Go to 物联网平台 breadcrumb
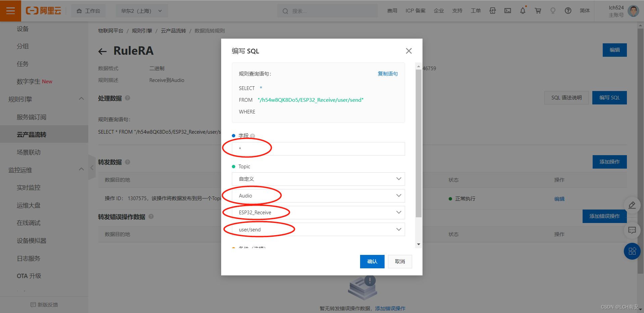The height and width of the screenshot is (313, 644). pyautogui.click(x=110, y=31)
